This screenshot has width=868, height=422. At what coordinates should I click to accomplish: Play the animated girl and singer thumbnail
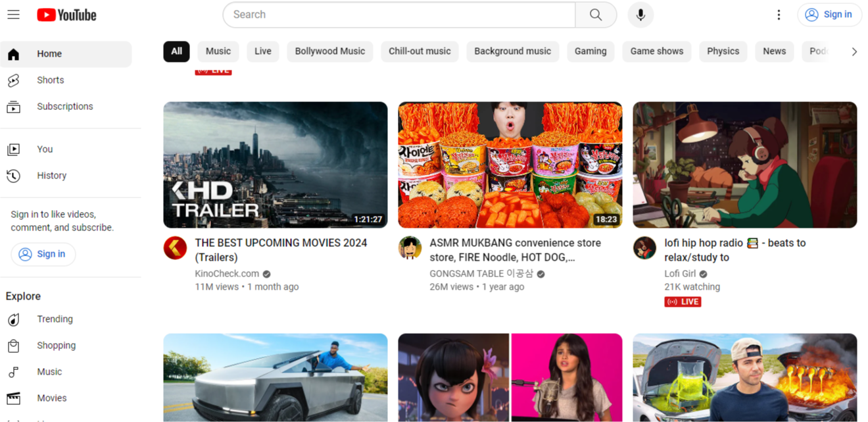point(510,377)
